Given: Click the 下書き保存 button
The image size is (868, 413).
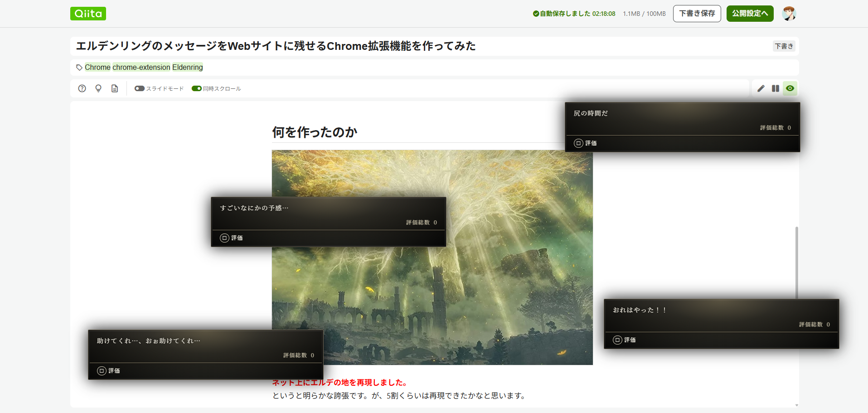Looking at the screenshot, I should coord(697,14).
